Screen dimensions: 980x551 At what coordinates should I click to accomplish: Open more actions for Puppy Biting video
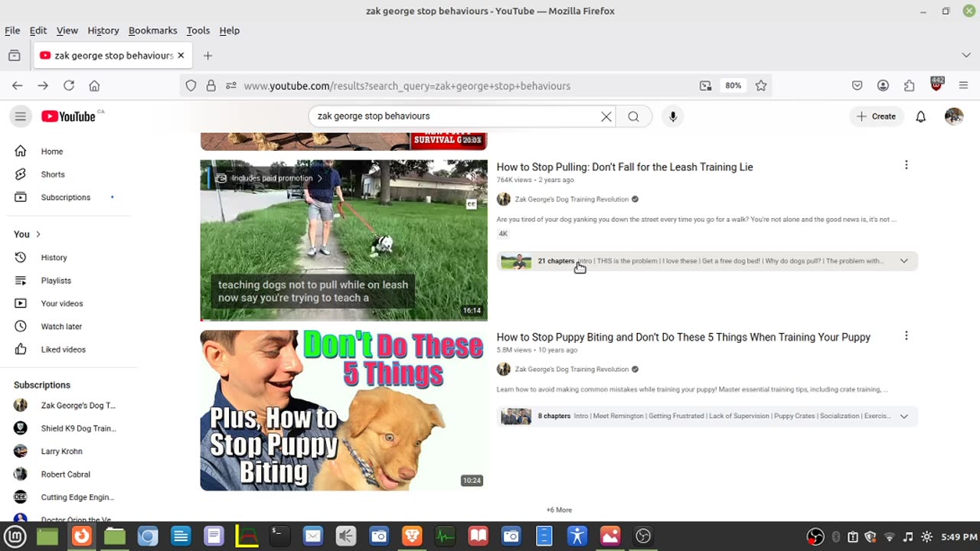pos(906,336)
